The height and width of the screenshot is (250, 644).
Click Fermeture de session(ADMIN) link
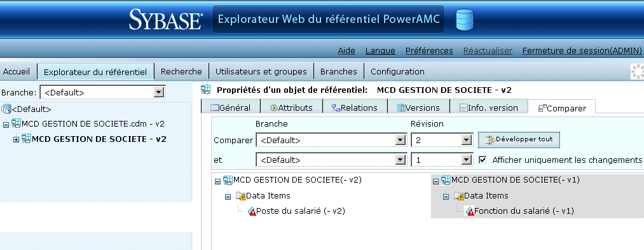[x=582, y=51]
